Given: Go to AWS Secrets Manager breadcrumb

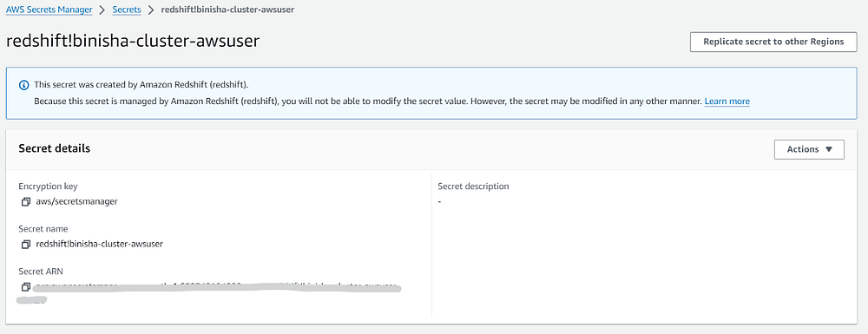Looking at the screenshot, I should pos(49,10).
